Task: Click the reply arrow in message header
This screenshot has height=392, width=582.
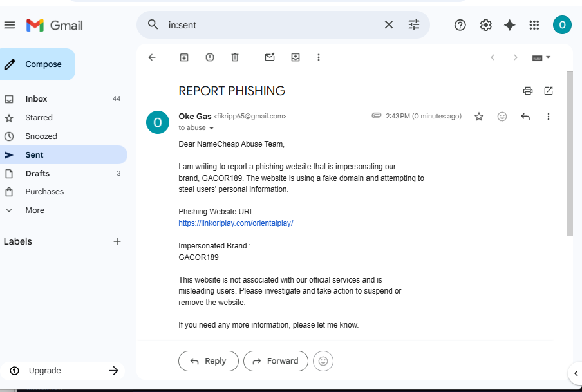Action: pos(525,117)
